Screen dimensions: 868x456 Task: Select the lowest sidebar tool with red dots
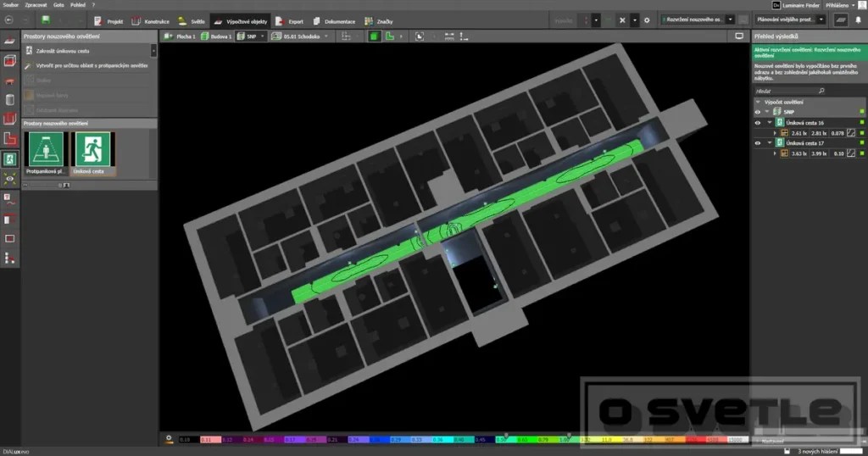pos(9,258)
